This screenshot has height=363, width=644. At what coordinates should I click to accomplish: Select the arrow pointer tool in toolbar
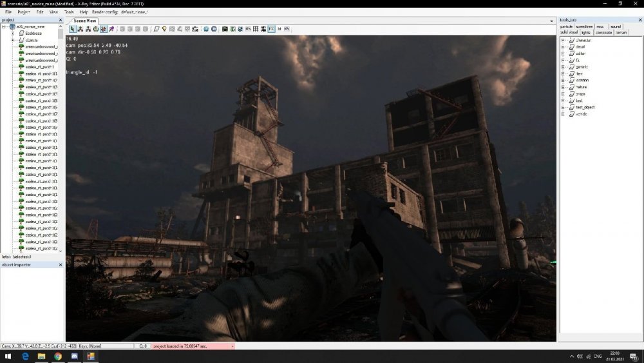[x=72, y=29]
